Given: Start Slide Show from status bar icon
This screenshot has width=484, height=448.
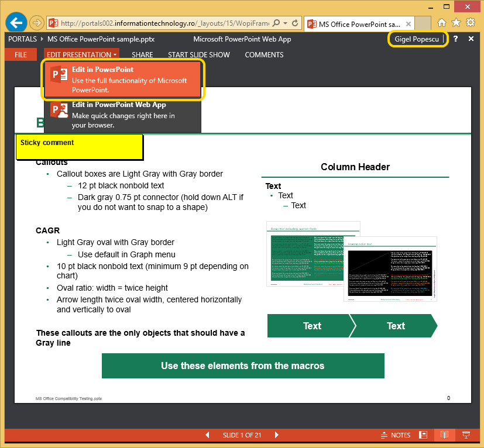Looking at the screenshot, I should [x=466, y=435].
